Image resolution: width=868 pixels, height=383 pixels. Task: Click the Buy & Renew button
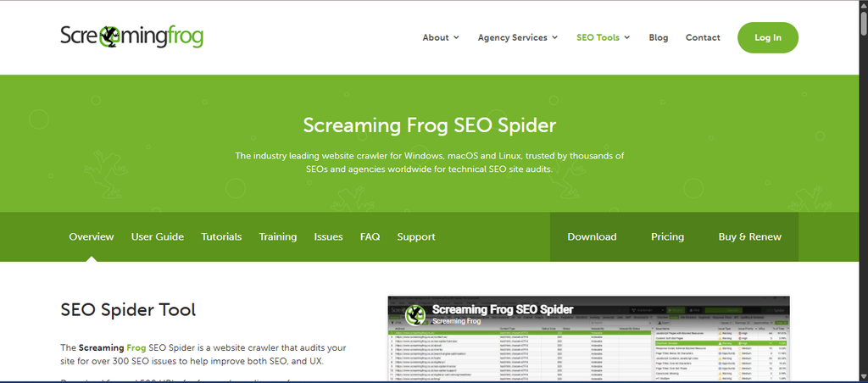pyautogui.click(x=750, y=237)
